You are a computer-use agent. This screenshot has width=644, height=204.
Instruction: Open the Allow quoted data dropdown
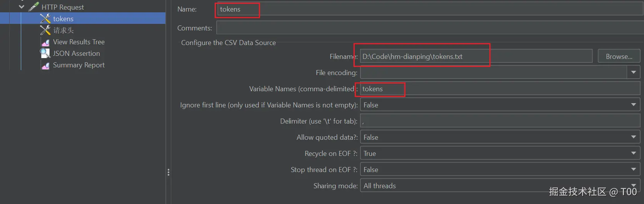coord(633,137)
